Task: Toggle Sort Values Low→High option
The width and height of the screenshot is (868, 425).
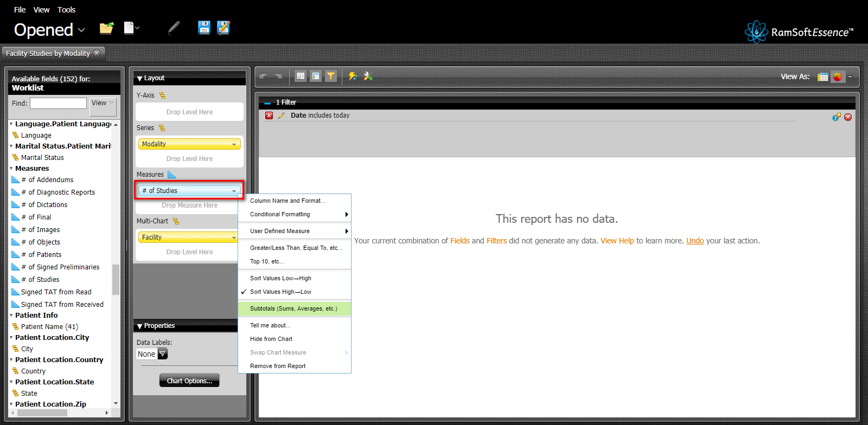Action: pyautogui.click(x=280, y=278)
